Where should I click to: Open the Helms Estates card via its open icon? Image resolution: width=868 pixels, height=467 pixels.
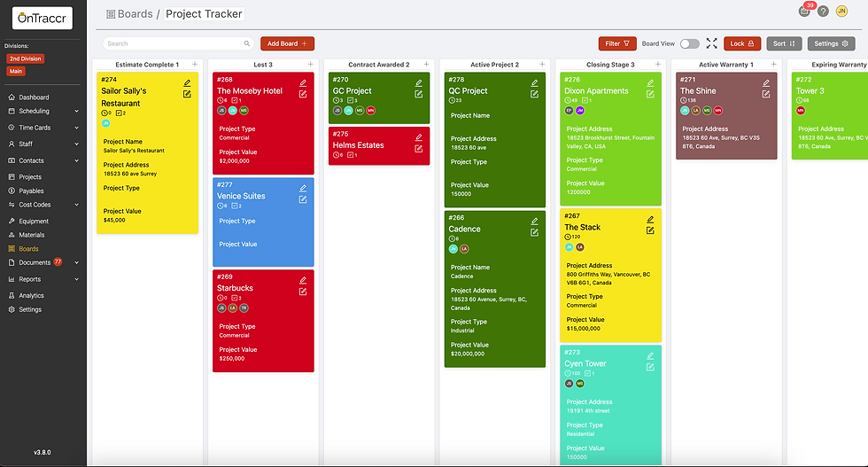[x=418, y=149]
